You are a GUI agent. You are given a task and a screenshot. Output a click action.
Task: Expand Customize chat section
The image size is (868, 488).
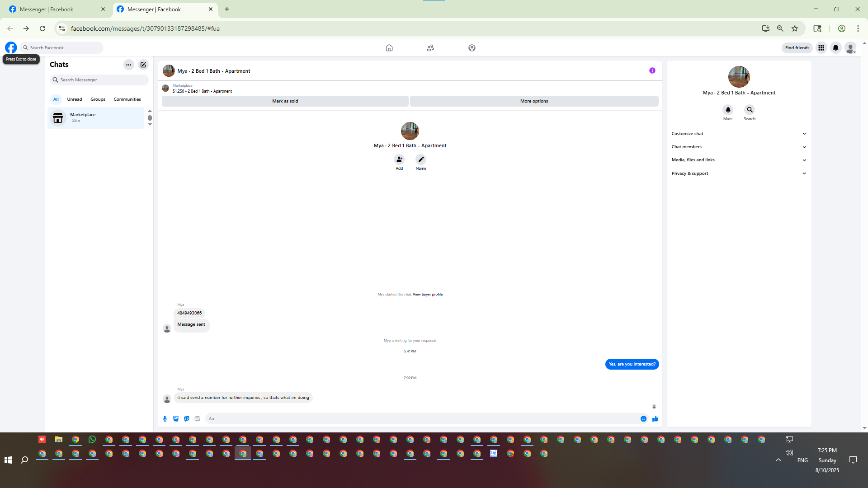pyautogui.click(x=739, y=134)
